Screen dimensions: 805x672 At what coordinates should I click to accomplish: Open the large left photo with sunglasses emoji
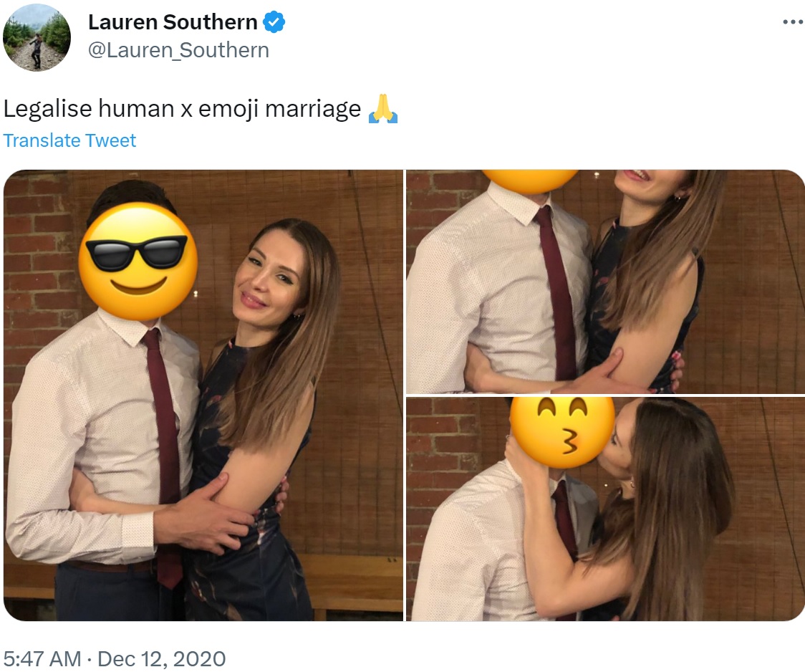click(x=203, y=395)
